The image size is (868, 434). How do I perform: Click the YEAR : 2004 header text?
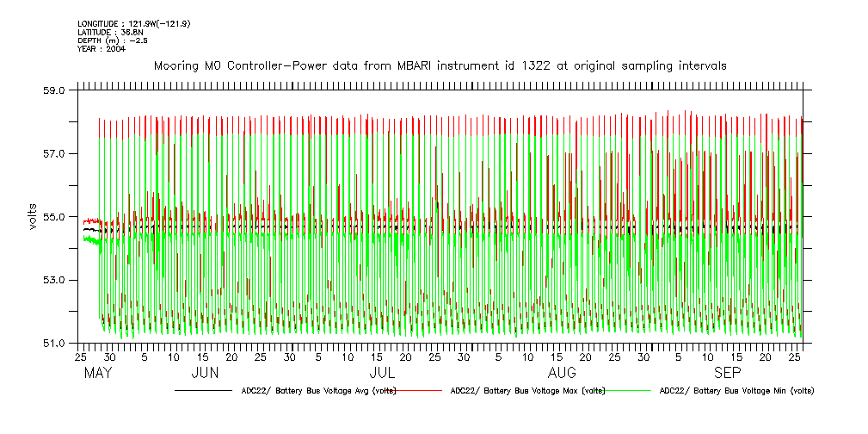102,49
